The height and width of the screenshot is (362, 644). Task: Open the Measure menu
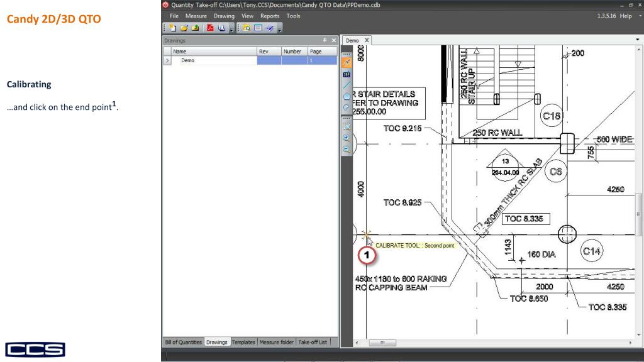coord(196,16)
